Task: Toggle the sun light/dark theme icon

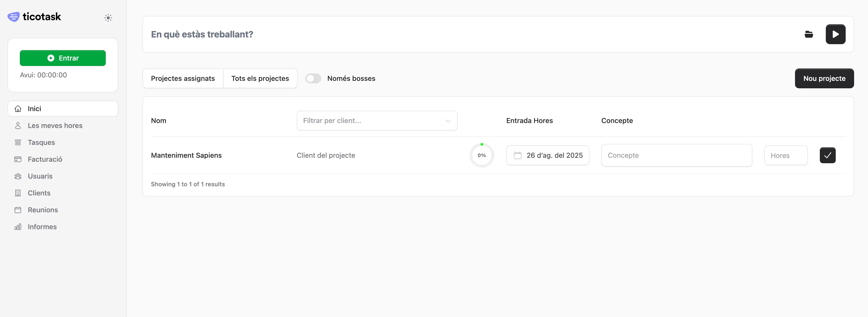Action: pos(108,18)
